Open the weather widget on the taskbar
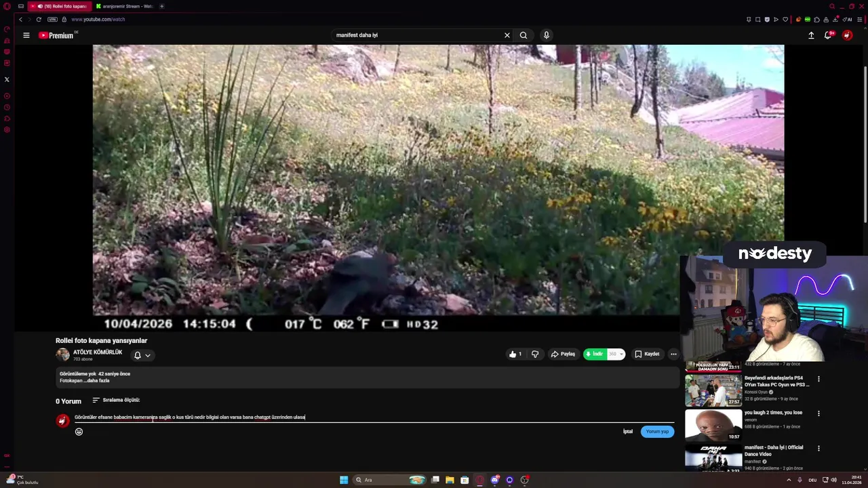 tap(22, 480)
